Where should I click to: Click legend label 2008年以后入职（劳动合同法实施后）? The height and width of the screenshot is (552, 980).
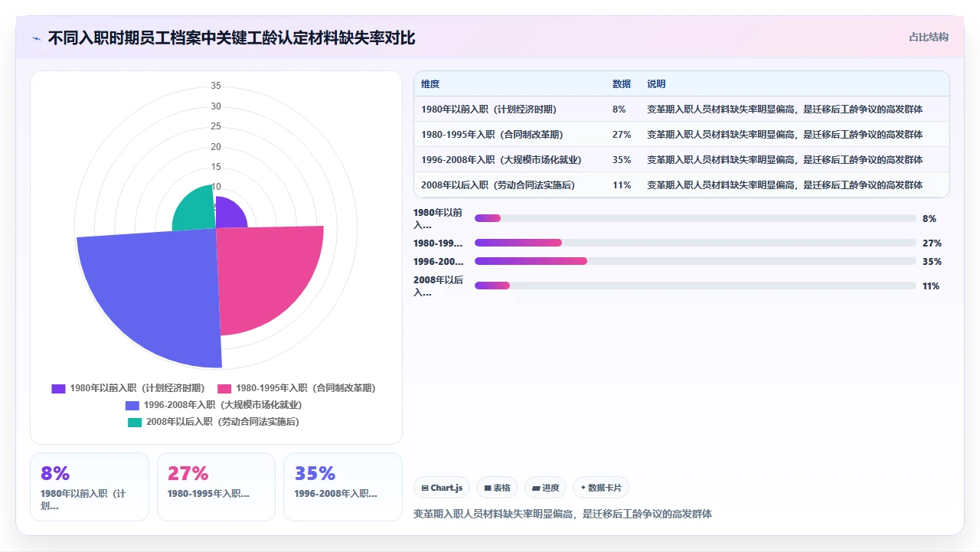point(224,422)
